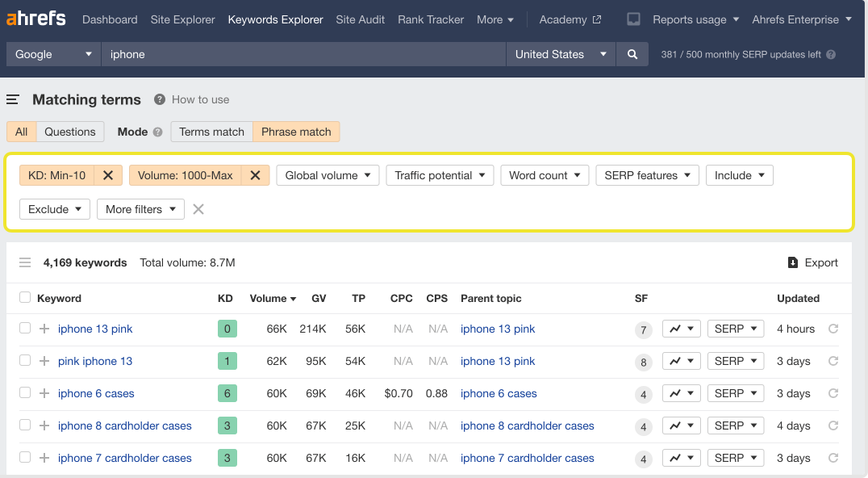Click the iphone keyword search field
Image resolution: width=868 pixels, height=478 pixels.
pos(303,54)
